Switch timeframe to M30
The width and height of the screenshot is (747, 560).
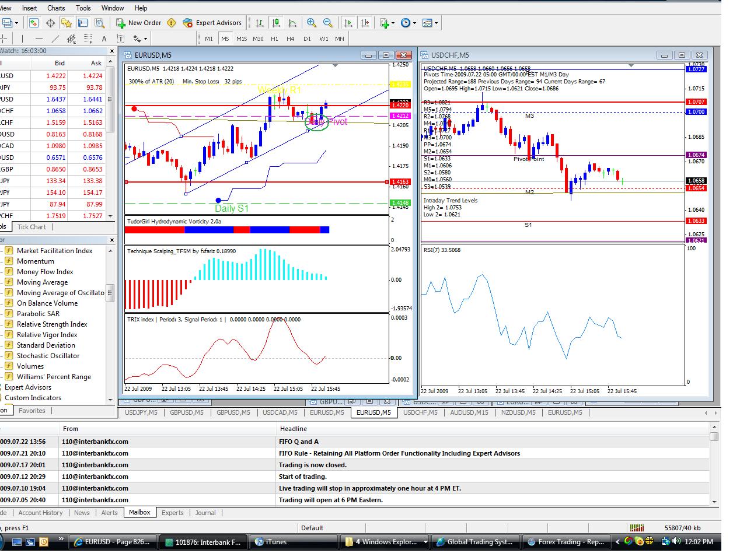258,38
